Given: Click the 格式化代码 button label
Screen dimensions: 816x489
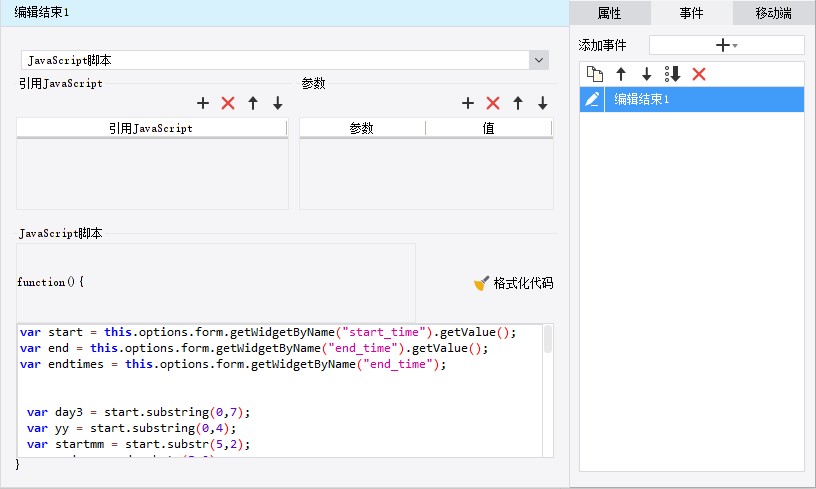Looking at the screenshot, I should pos(523,283).
